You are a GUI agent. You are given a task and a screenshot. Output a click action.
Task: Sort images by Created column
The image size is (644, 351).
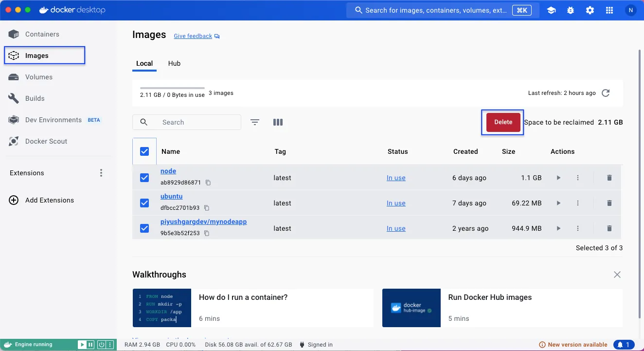(465, 151)
